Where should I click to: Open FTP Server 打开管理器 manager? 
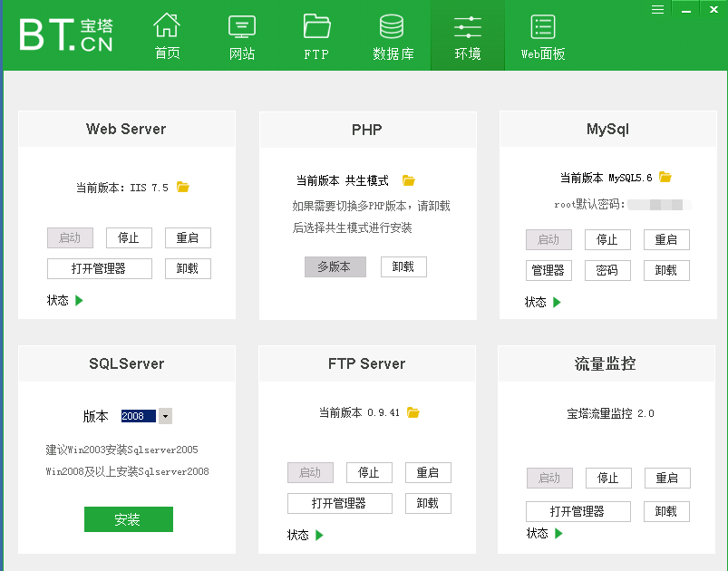pos(339,503)
